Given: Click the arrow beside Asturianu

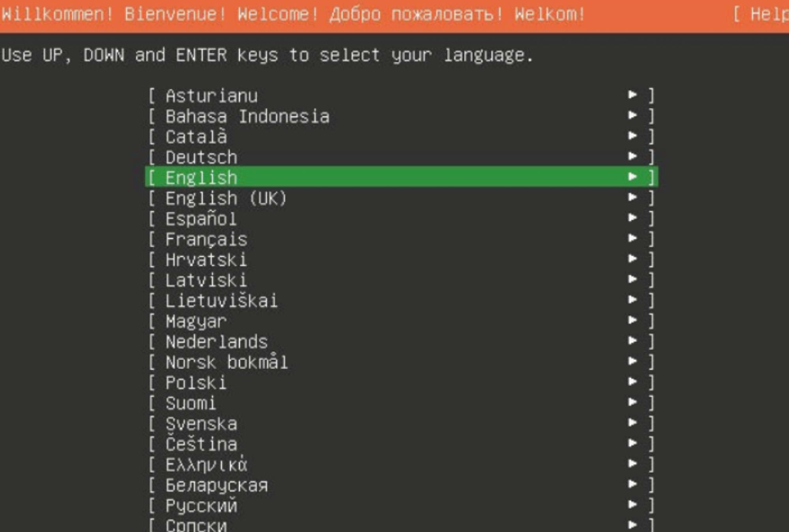Looking at the screenshot, I should pos(632,95).
